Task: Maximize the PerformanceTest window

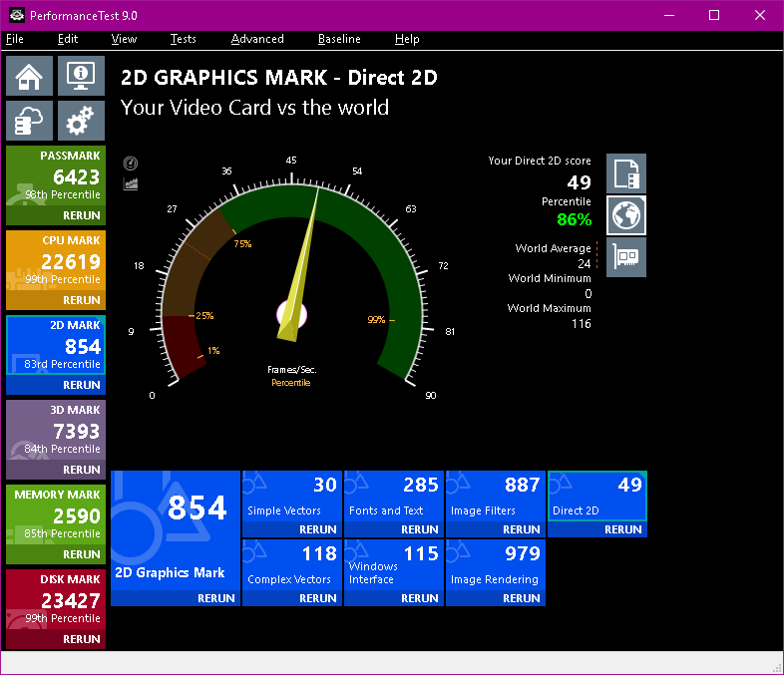Action: coord(714,15)
